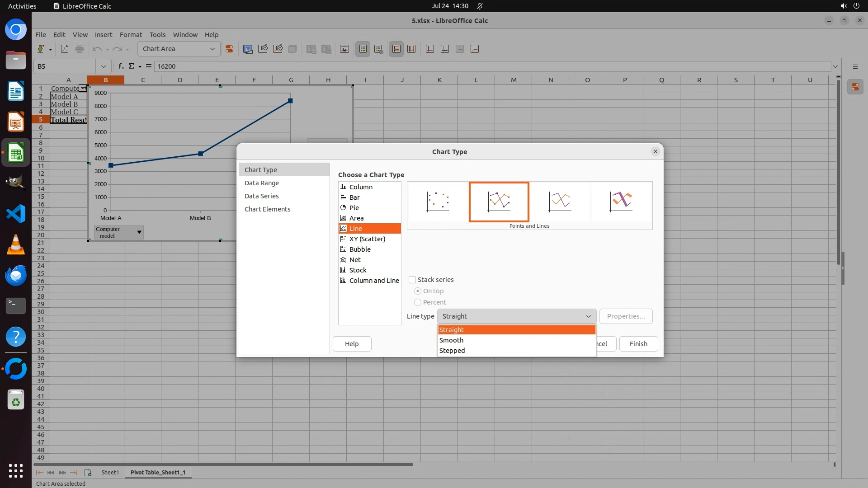Select XY (Scatter) chart type

tap(367, 239)
